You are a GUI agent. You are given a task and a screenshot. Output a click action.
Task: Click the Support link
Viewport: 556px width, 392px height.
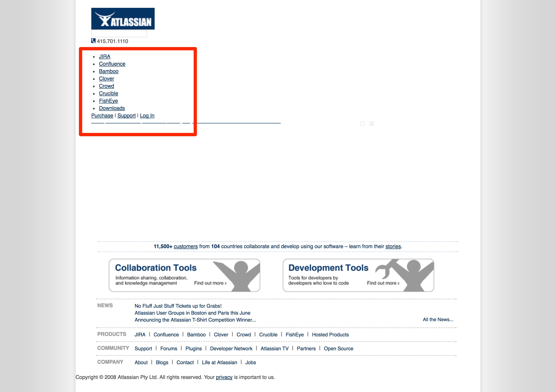(126, 115)
